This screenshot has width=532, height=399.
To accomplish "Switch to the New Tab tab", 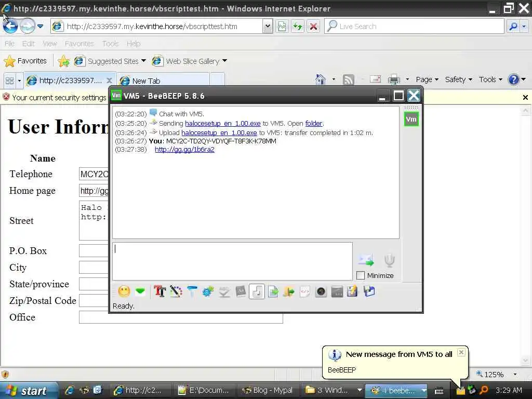I will click(x=163, y=81).
